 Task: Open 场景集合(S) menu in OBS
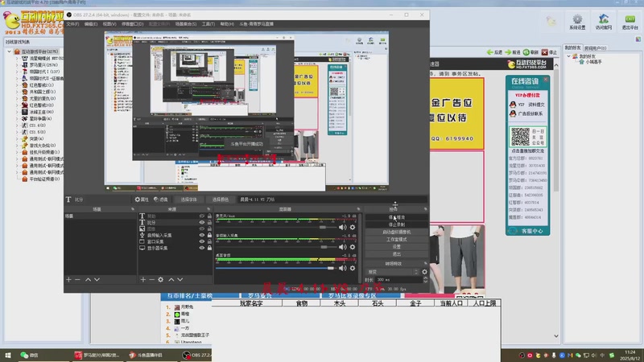[x=186, y=24]
